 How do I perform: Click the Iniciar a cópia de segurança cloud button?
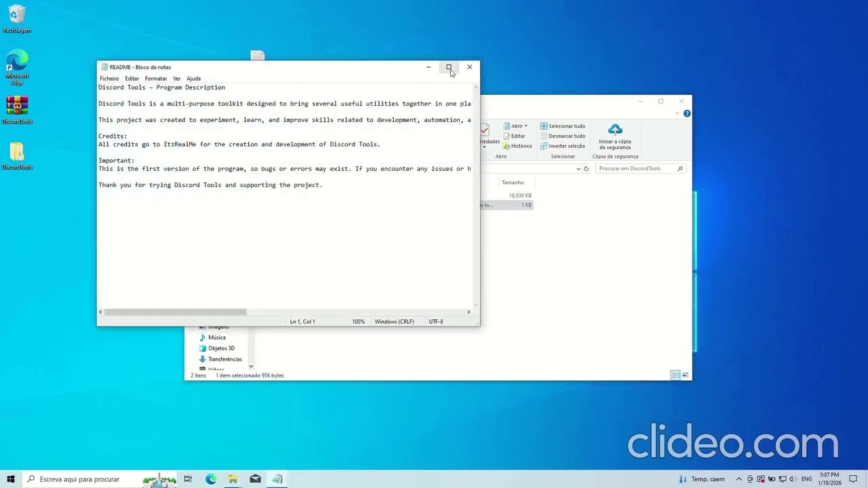(615, 136)
